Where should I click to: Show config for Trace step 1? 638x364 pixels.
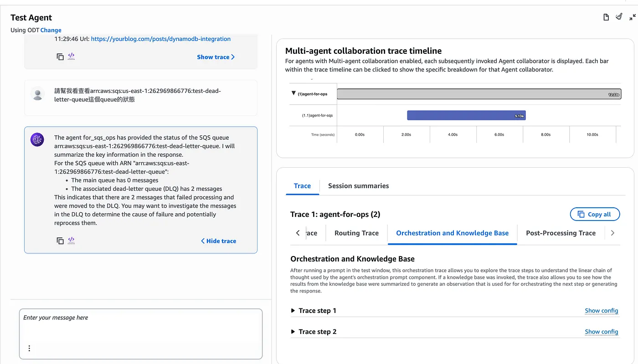click(x=602, y=311)
